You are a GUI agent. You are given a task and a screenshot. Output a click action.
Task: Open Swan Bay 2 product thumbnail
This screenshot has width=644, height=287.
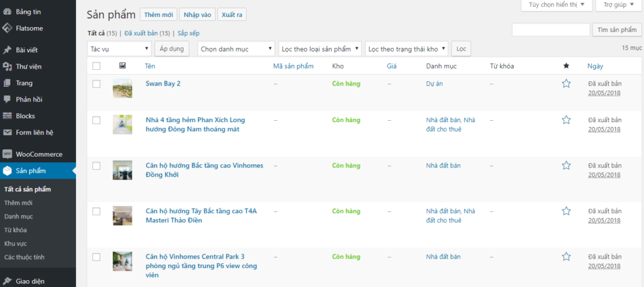point(123,88)
